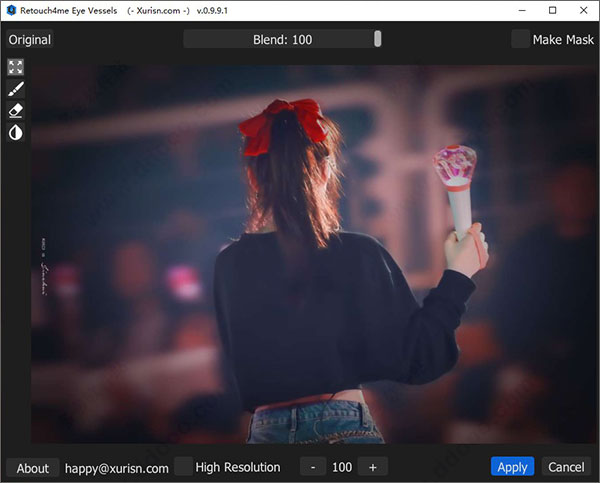Screen dimensions: 600x483
Task: Toggle the High Resolution checkbox
Action: [x=184, y=466]
